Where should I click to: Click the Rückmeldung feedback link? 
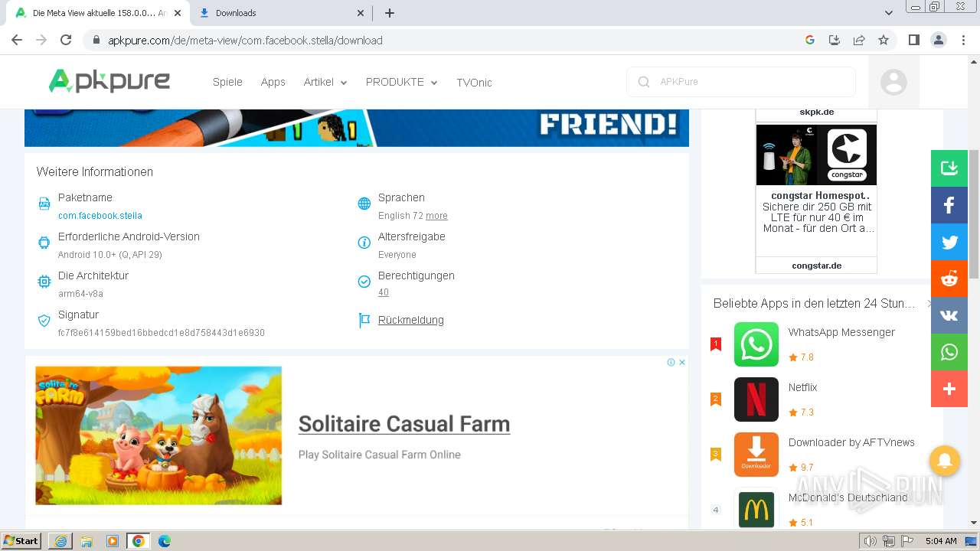(411, 320)
